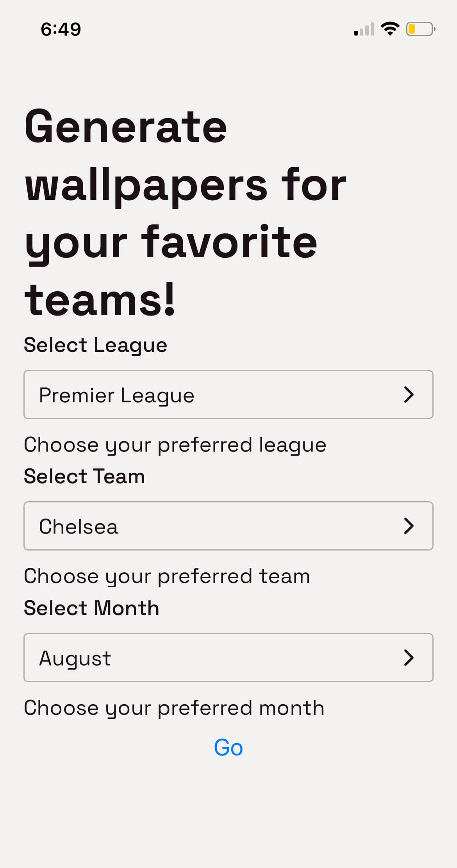Select the Premier League field text
Viewport: 457px width, 868px height.
pos(117,395)
